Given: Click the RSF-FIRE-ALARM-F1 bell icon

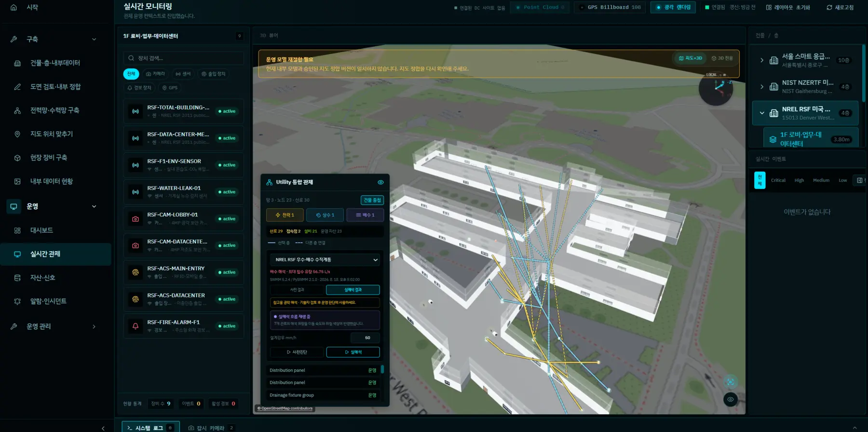Looking at the screenshot, I should (x=136, y=326).
